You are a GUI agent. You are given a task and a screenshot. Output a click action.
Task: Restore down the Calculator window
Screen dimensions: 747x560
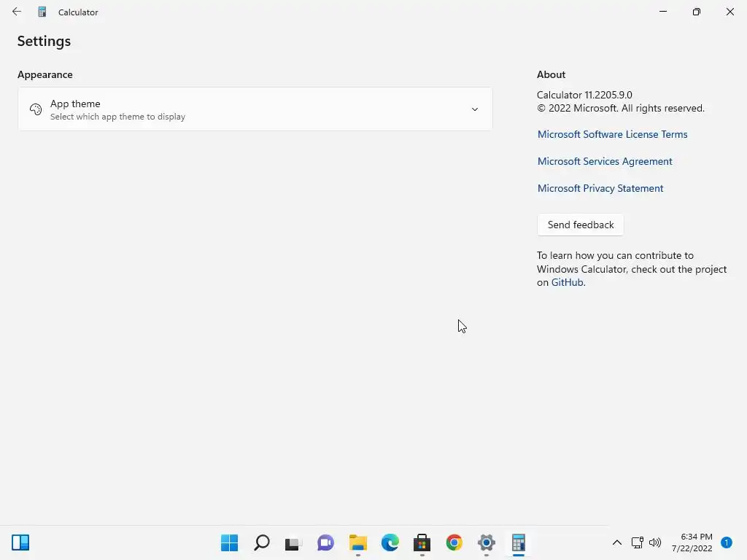click(x=697, y=12)
